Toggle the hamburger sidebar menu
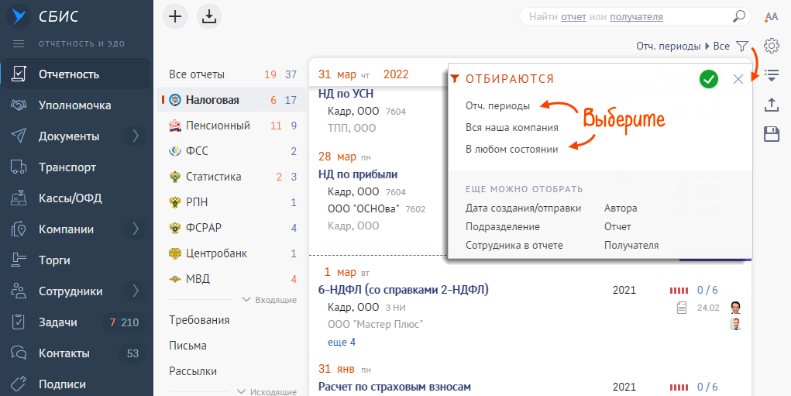Viewport: 791px width, 396px height. pyautogui.click(x=19, y=44)
